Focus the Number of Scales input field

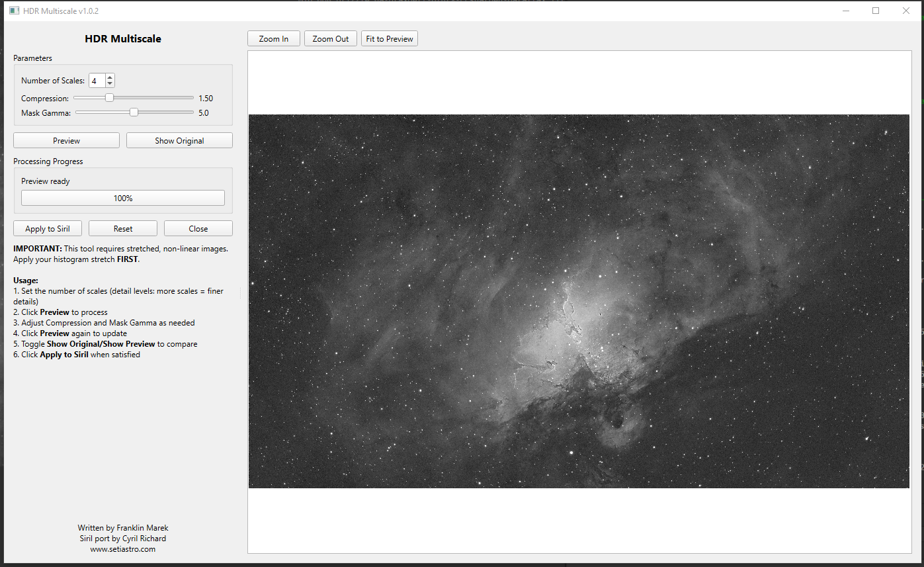(97, 81)
